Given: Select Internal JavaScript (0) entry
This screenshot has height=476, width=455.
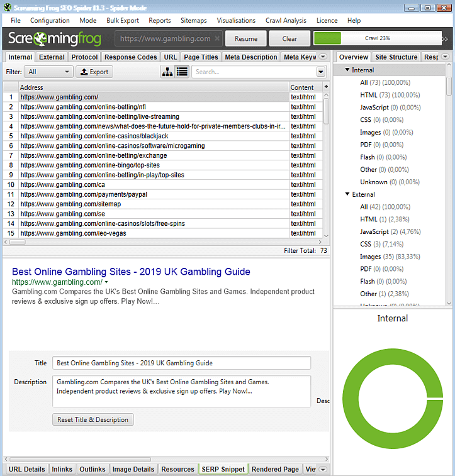Looking at the screenshot, I should (x=390, y=107).
